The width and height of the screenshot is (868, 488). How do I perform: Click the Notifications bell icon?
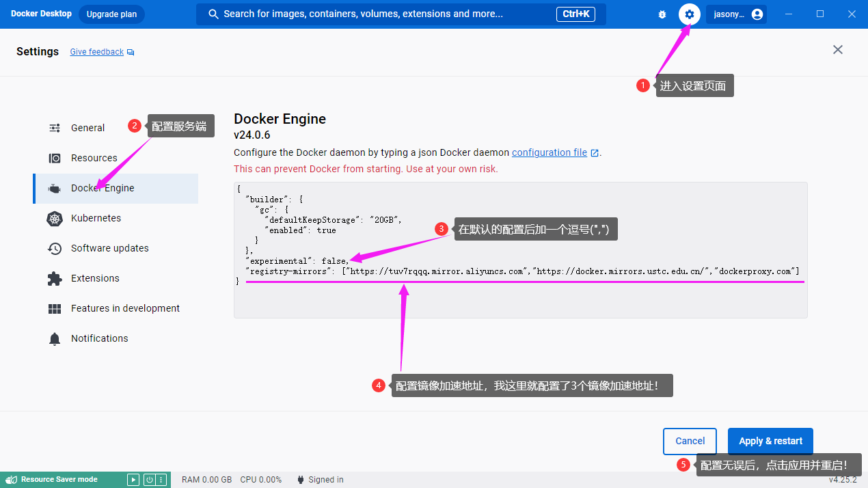click(55, 339)
